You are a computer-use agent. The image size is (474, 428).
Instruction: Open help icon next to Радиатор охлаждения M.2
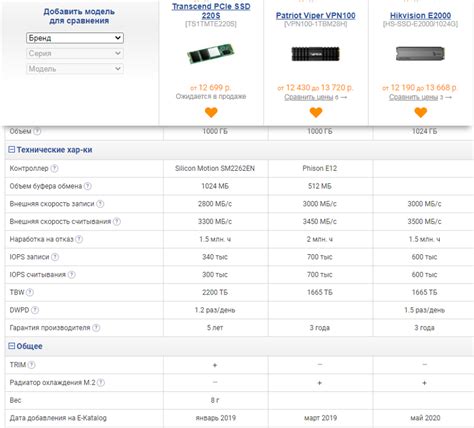tap(101, 382)
